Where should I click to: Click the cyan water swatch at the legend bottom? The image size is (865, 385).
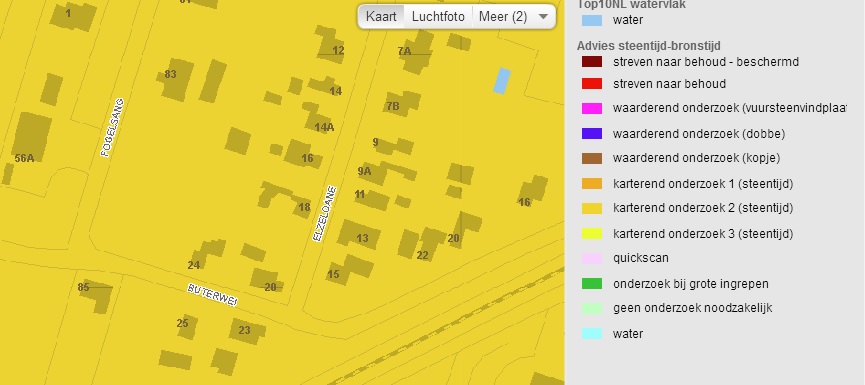592,334
